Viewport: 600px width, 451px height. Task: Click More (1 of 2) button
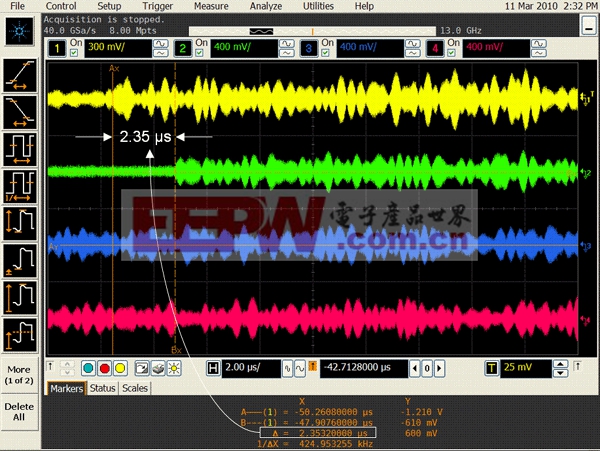(x=19, y=375)
